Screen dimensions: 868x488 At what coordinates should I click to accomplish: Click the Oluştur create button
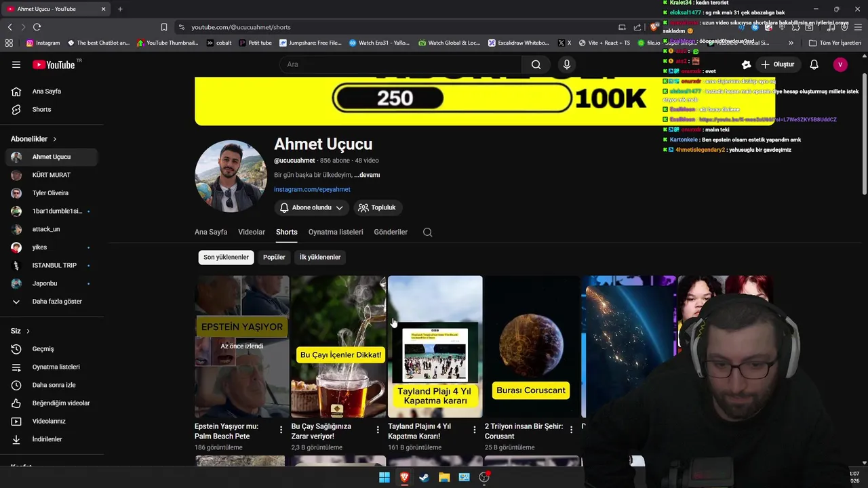tap(777, 64)
